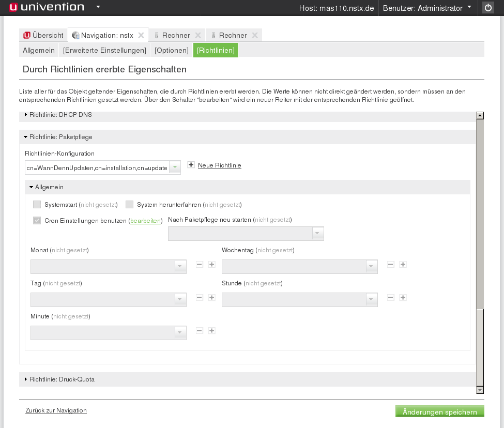Click the plus icon next to Stunde field
Image resolution: width=504 pixels, height=428 pixels.
coord(403,298)
